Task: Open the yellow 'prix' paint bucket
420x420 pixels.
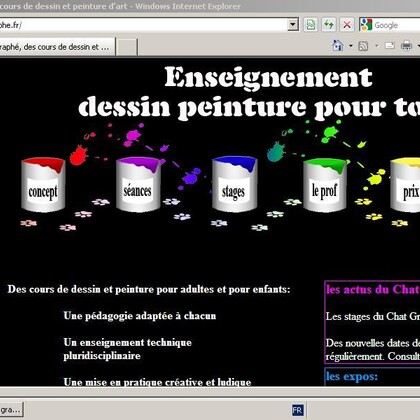Action: tap(405, 185)
